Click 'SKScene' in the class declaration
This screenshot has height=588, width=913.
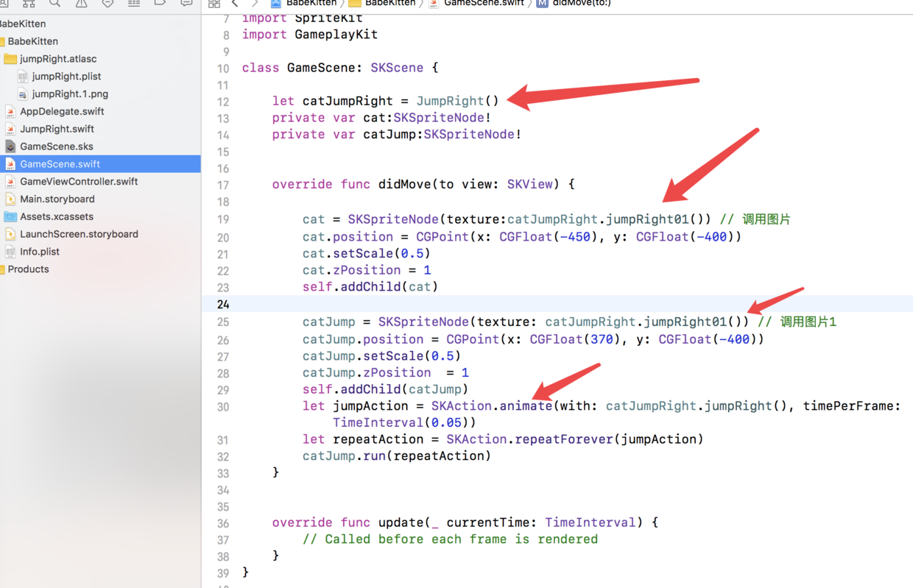click(397, 68)
